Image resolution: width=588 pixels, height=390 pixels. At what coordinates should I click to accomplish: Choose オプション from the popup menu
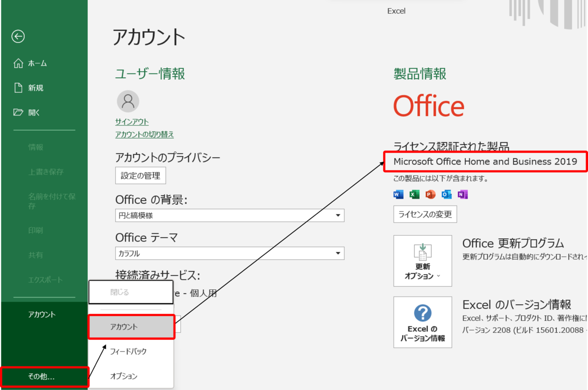click(124, 376)
